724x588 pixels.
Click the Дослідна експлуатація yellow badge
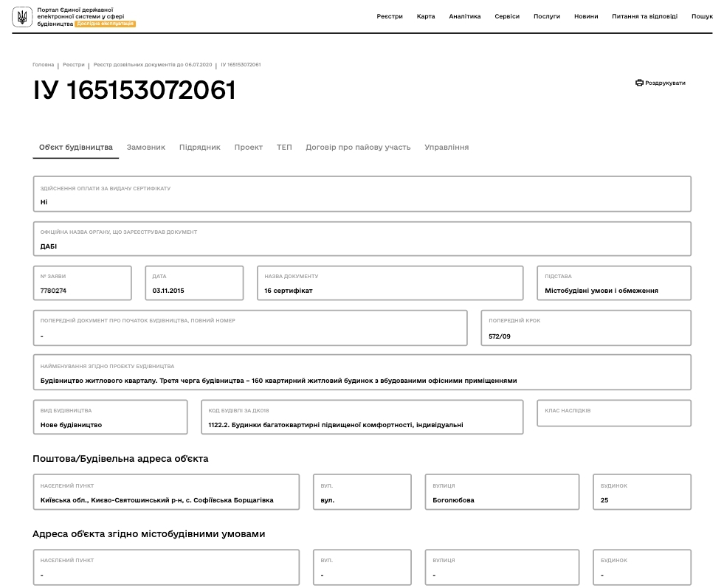[x=106, y=24]
